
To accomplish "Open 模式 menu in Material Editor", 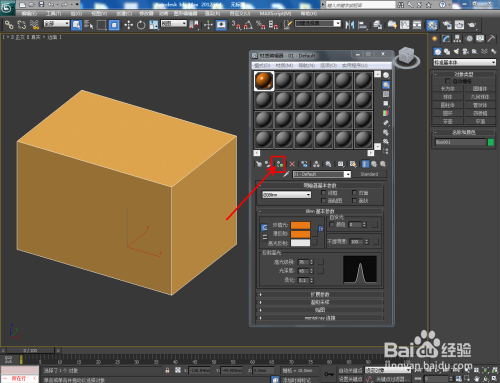I will pyautogui.click(x=262, y=65).
